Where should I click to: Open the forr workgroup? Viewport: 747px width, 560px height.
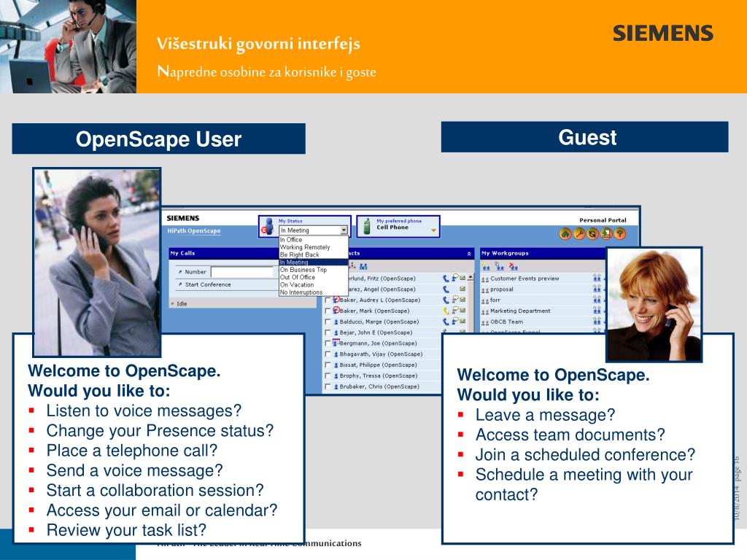(x=495, y=300)
